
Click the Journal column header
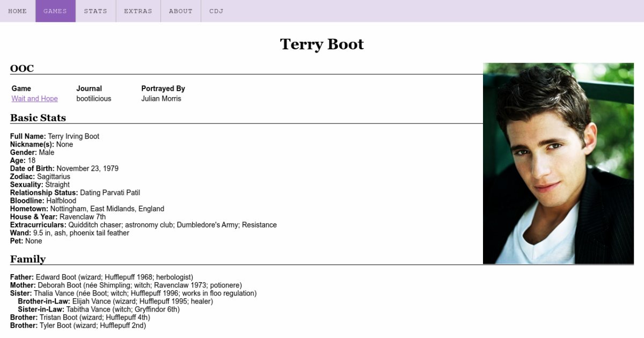point(89,89)
